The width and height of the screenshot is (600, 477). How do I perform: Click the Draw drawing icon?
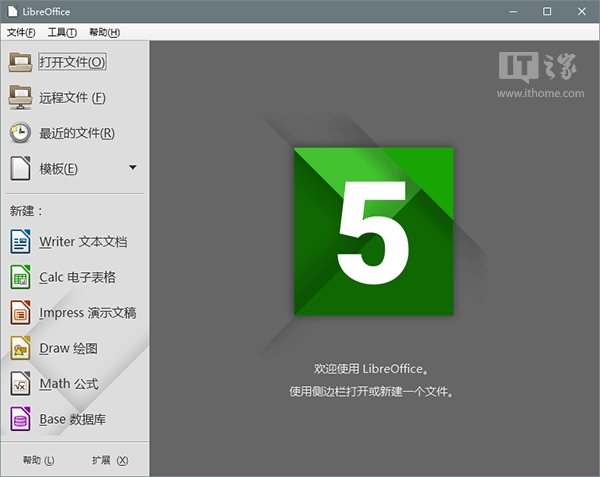pyautogui.click(x=20, y=348)
